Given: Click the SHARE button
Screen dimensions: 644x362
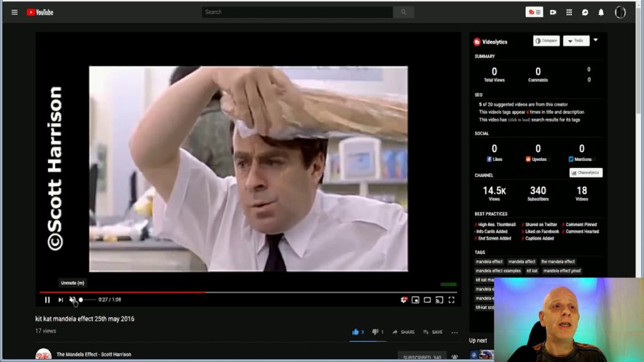Looking at the screenshot, I should [x=403, y=332].
